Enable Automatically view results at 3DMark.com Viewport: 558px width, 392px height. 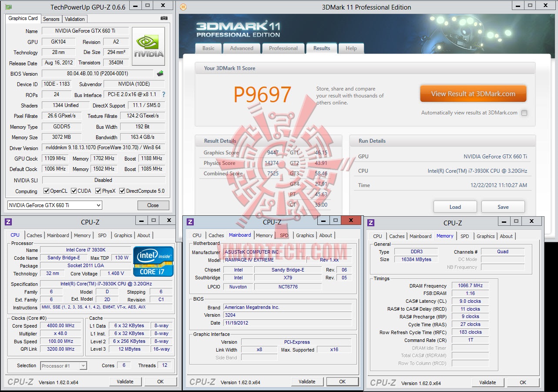(524, 113)
